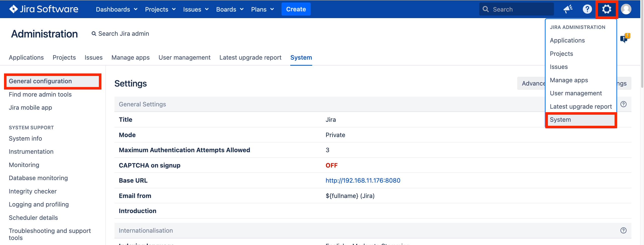
Task: Click the Jira Software logo
Action: 44,9
